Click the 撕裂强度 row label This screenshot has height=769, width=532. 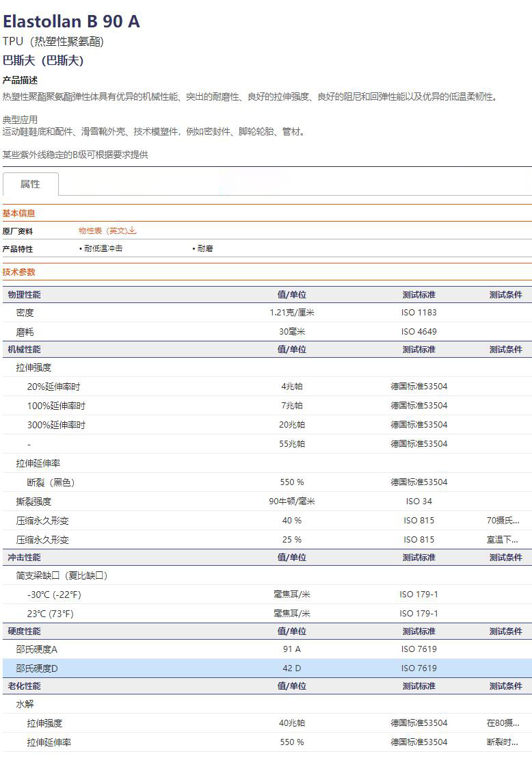pyautogui.click(x=34, y=501)
